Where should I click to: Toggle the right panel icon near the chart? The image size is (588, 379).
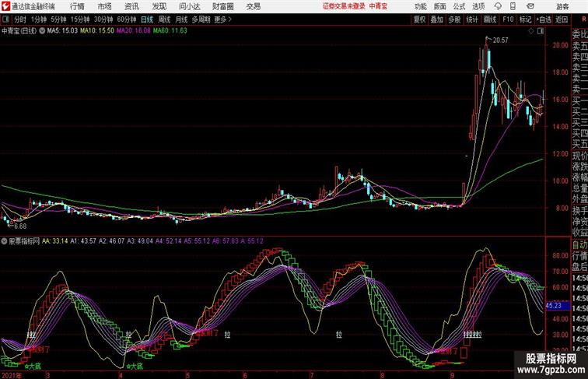(x=541, y=31)
